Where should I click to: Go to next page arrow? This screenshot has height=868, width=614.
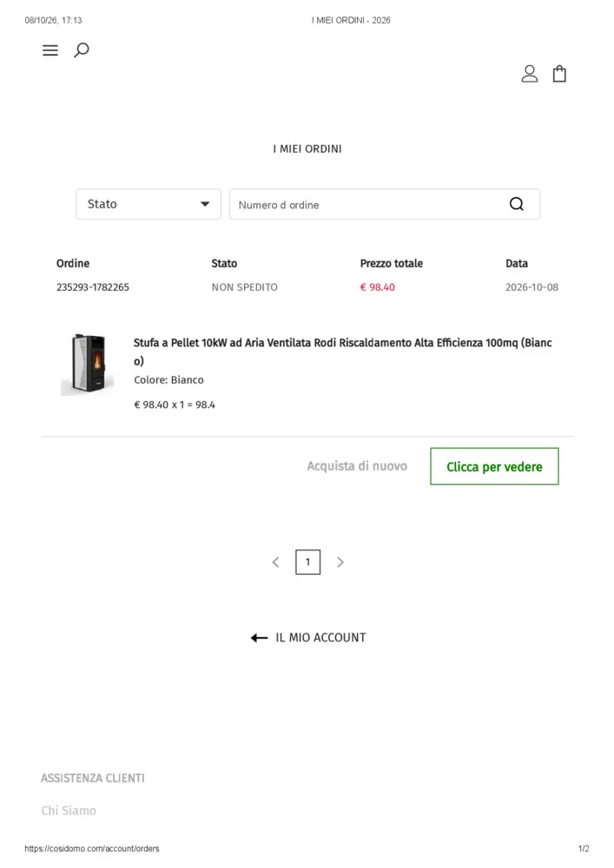click(x=340, y=562)
